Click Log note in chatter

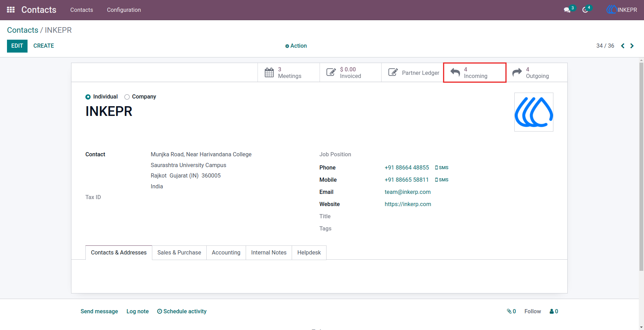(x=138, y=312)
